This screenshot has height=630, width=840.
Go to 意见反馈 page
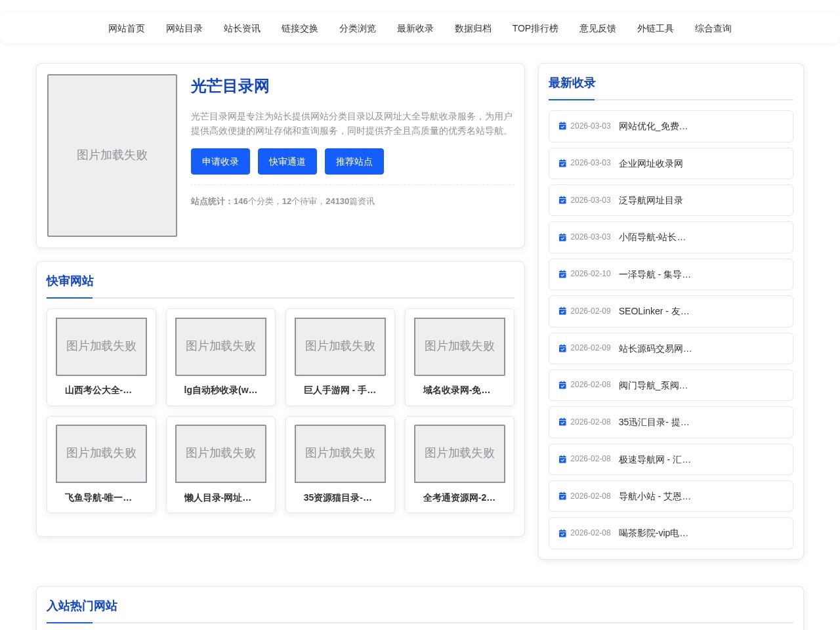tap(597, 28)
